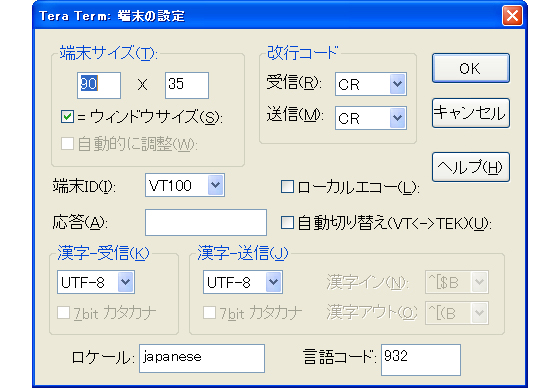The height and width of the screenshot is (388, 560).
Task: Enable the ローカルエコー checkbox
Action: 287,187
